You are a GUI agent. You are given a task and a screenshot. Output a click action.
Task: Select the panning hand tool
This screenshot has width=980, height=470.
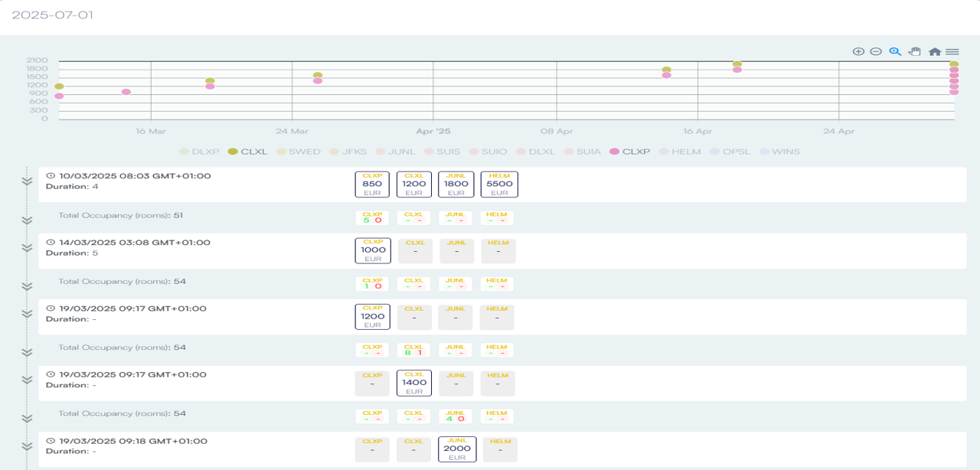(x=914, y=51)
